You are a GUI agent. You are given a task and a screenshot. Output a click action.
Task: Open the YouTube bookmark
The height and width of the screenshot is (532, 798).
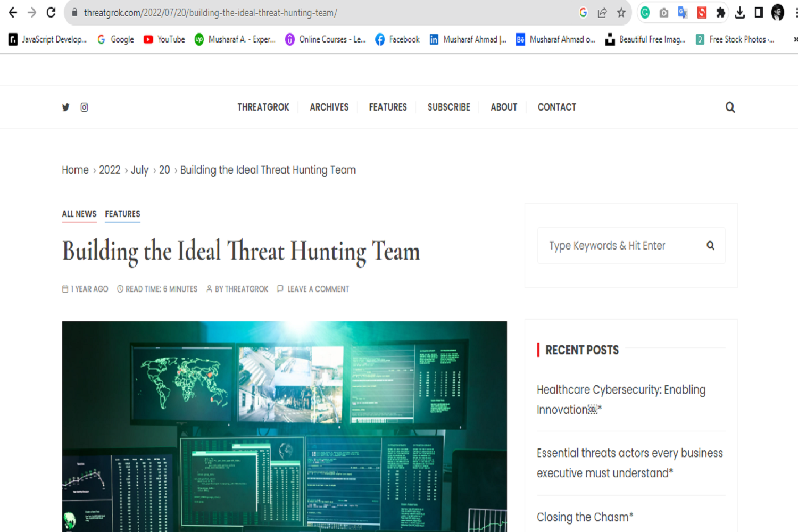[164, 39]
